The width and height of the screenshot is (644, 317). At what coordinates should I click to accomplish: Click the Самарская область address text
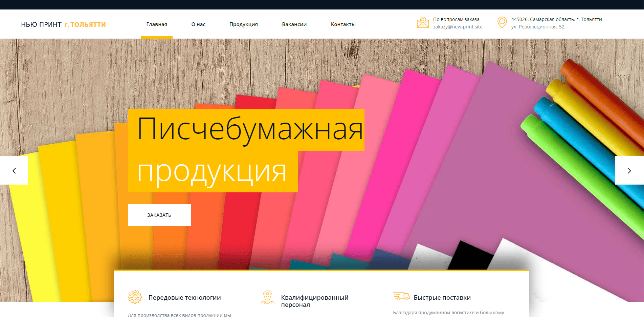(x=556, y=19)
